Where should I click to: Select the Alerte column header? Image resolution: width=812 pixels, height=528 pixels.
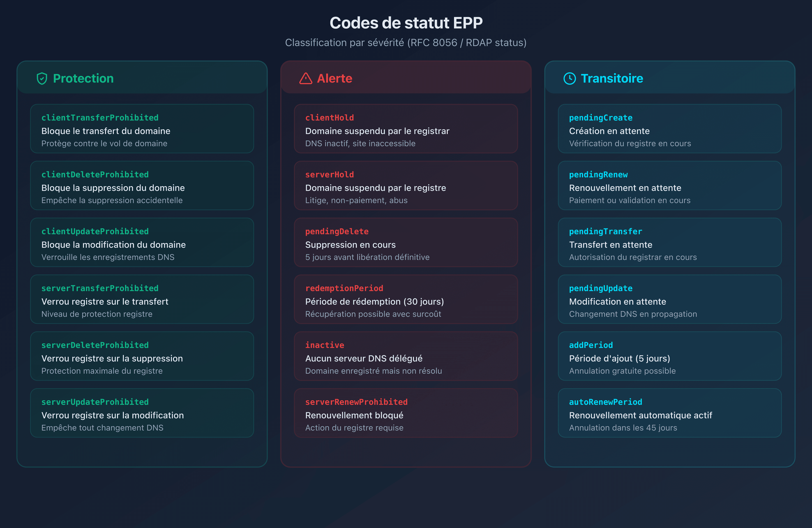pyautogui.click(x=406, y=77)
